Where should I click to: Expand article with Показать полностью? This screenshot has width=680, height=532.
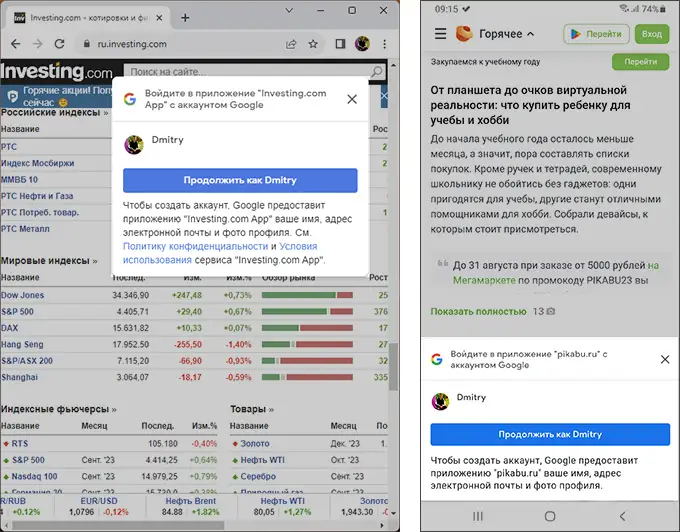pyautogui.click(x=479, y=311)
